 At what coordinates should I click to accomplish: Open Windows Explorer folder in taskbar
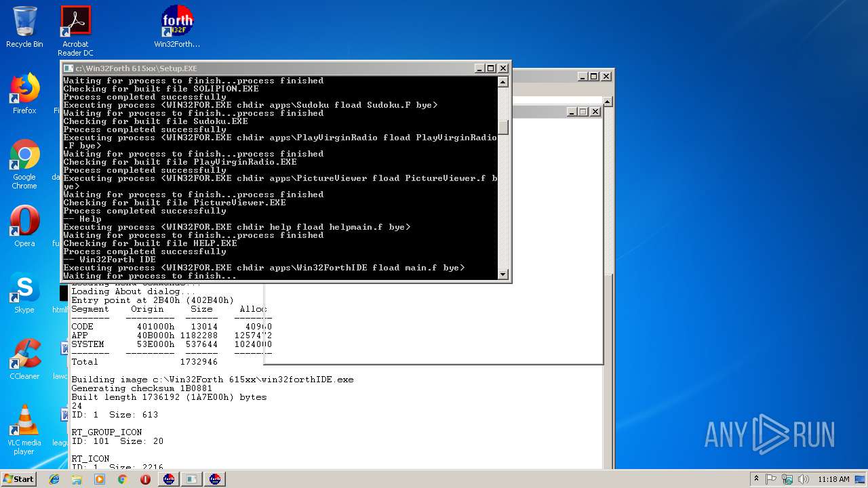[x=77, y=479]
